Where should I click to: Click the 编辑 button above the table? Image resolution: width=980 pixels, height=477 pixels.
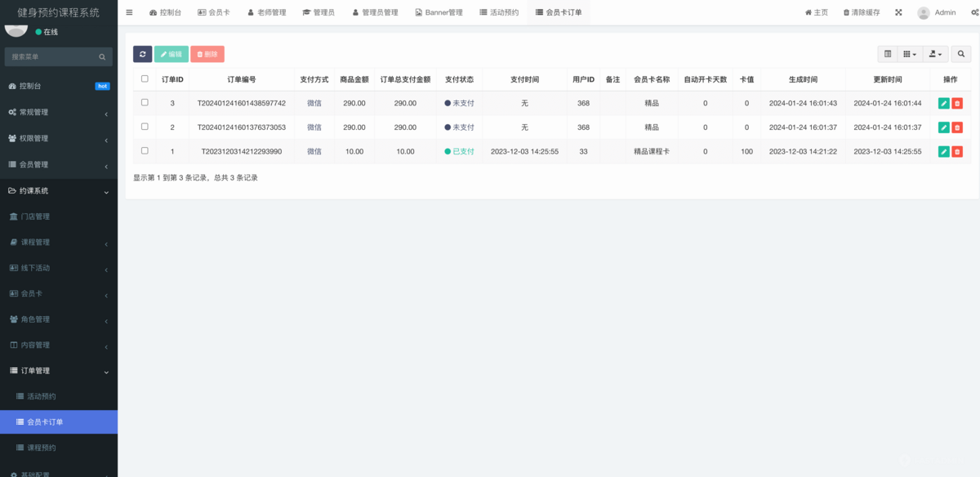[x=171, y=54]
